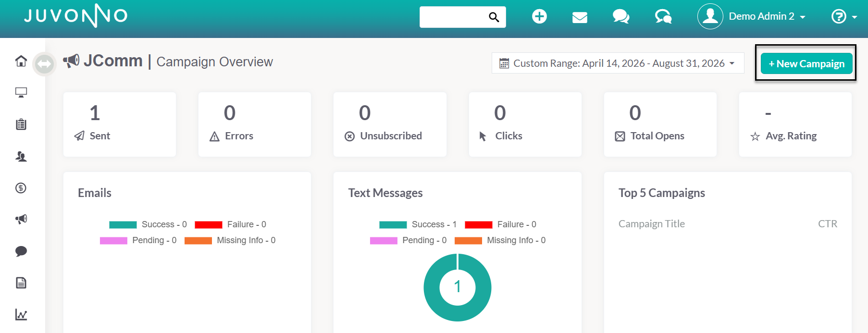Click the Avg. Rating label

[x=791, y=136]
